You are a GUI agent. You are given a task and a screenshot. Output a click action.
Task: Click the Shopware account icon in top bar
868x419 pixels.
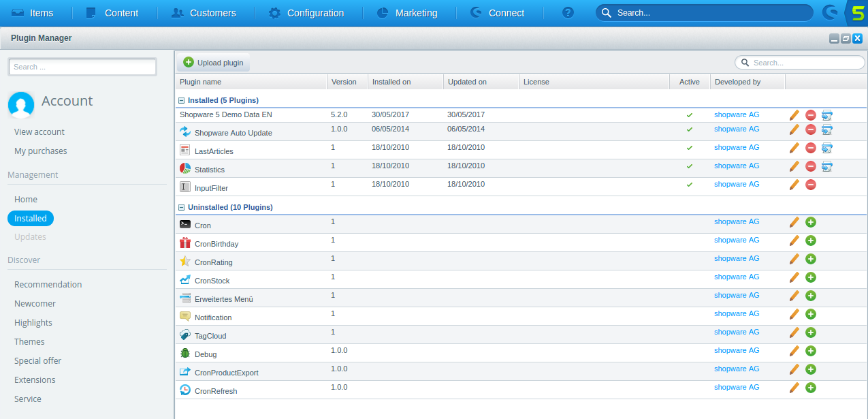pos(829,12)
